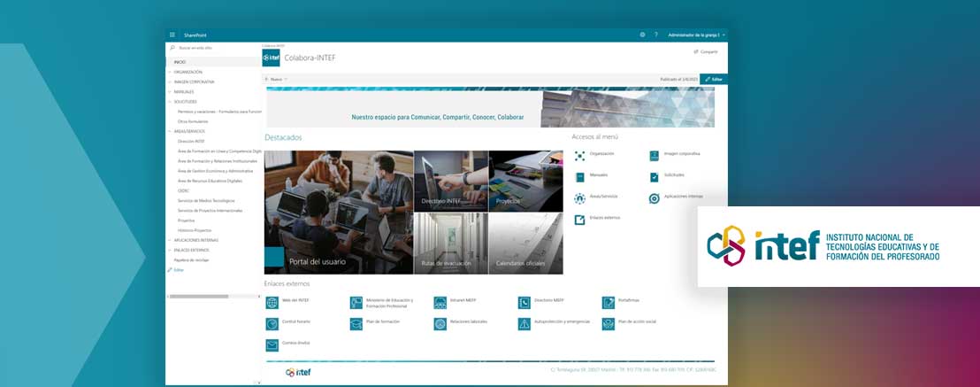This screenshot has width=980, height=387.
Task: Collapse the ÁREAS/SERVICIOS navigation section
Action: (x=170, y=131)
